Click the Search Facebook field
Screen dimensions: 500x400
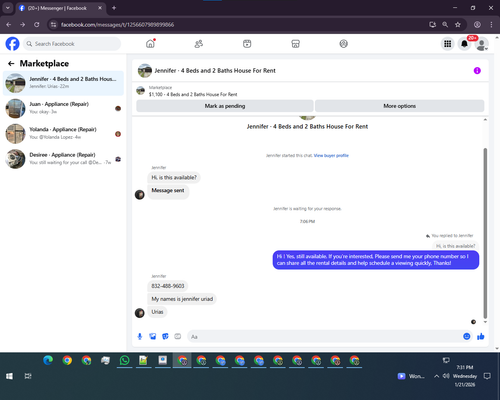[x=72, y=44]
